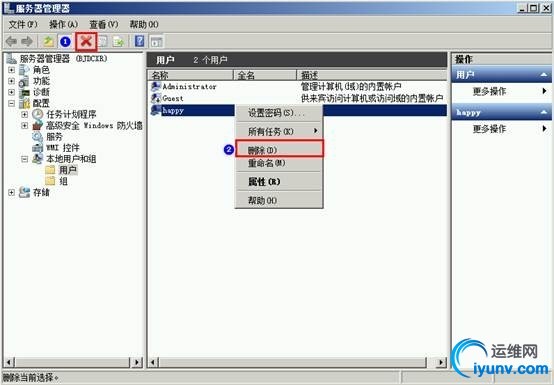554x385 pixels.
Task: Click the Properties toolbar icon
Action: pyautogui.click(x=103, y=42)
